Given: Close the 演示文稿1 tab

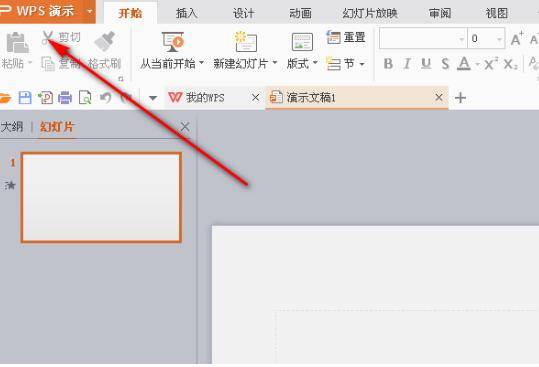Looking at the screenshot, I should click(439, 98).
